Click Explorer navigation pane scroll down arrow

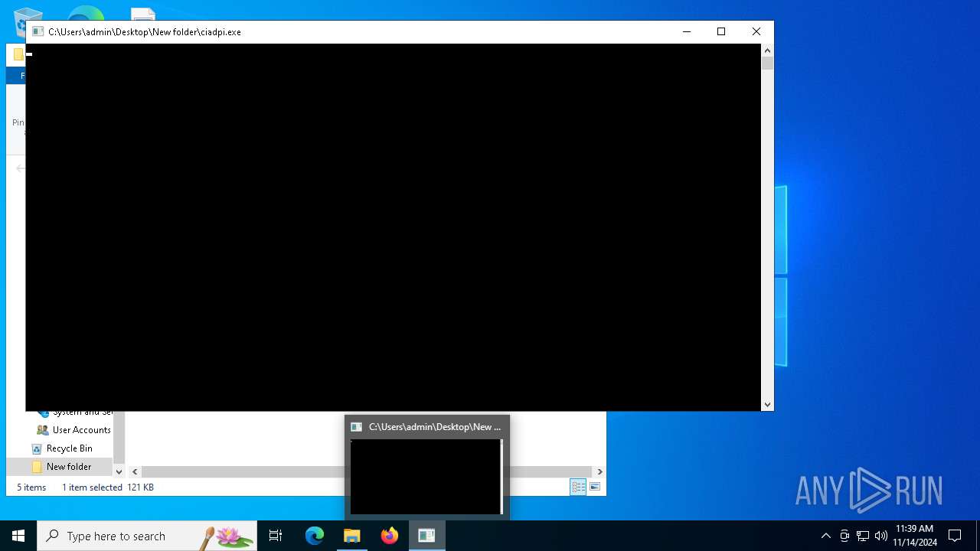click(119, 471)
